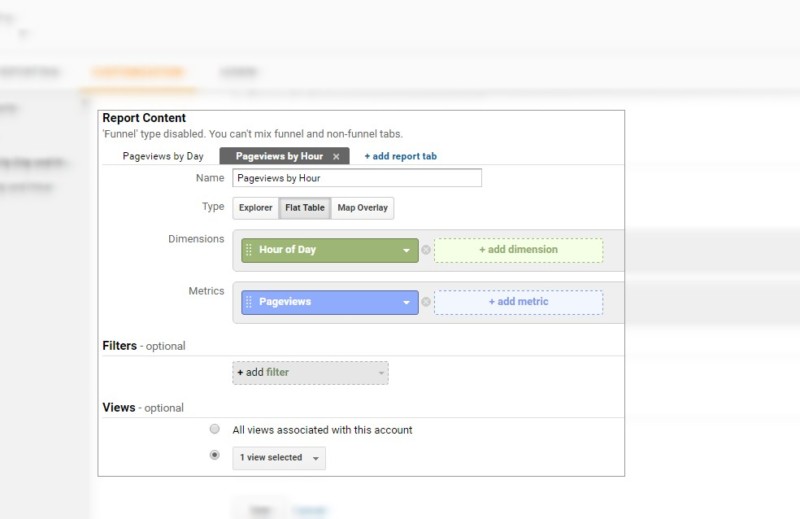Click into the report Name field
Image resolution: width=800 pixels, height=519 pixels.
(x=357, y=178)
